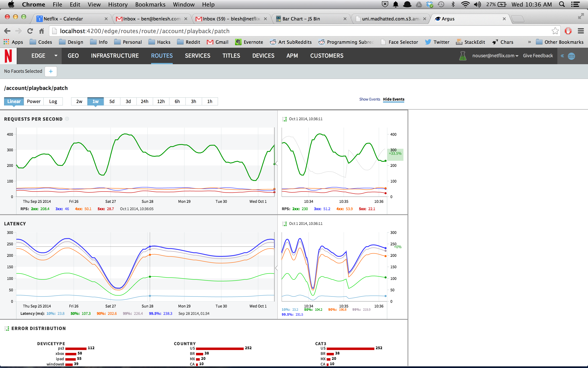Open Evernote bookmark
This screenshot has width=588, height=368.
point(249,42)
